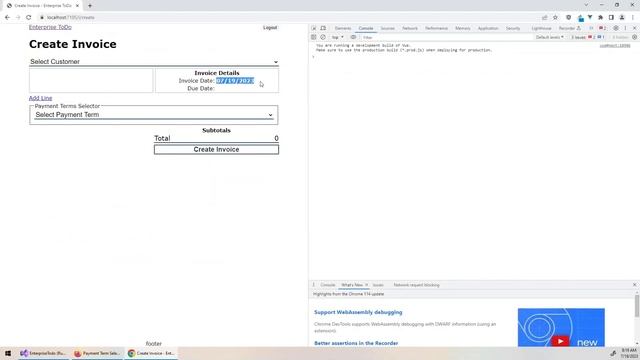Open Visual Studio EnterpriseTodo taskbar item
This screenshot has height=360, width=640.
point(43,353)
